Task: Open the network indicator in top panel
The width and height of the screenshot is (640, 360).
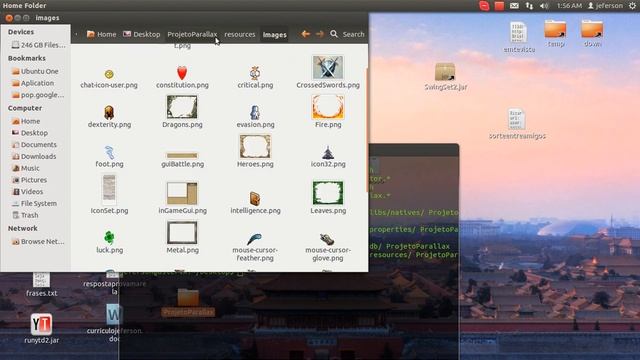Action: pyautogui.click(x=529, y=6)
